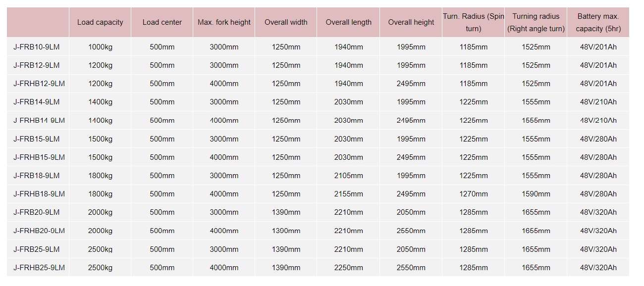This screenshot has width=644, height=286.
Task: Click the J-FRHB12-9LM model name
Action: (39, 84)
